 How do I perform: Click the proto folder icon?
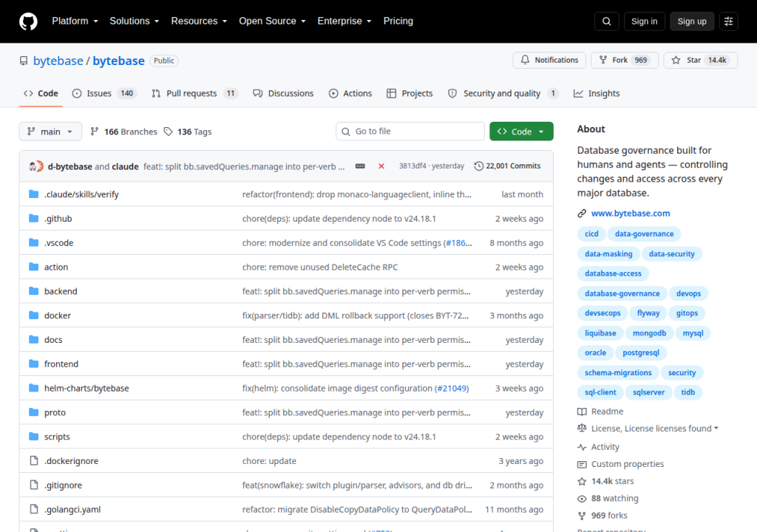[33, 412]
